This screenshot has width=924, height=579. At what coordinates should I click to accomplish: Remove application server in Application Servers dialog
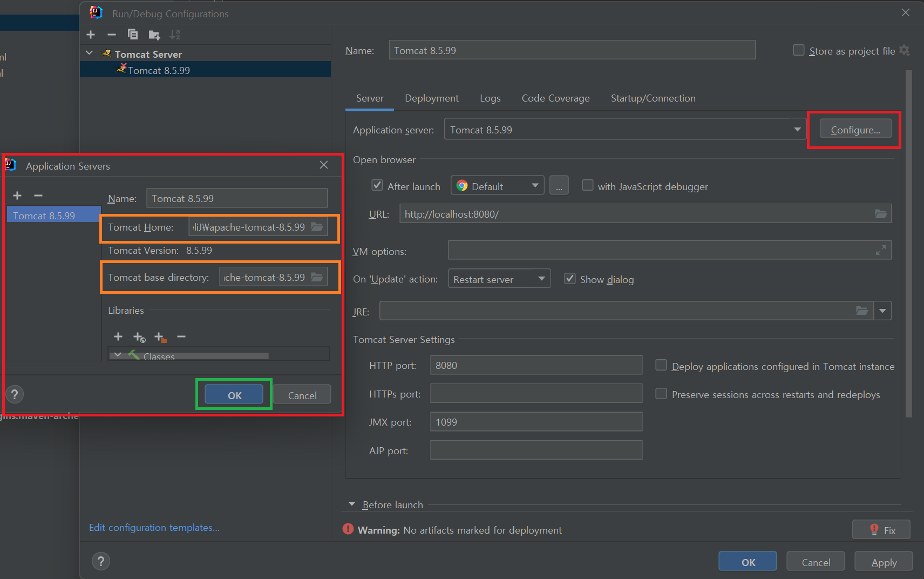[38, 196]
